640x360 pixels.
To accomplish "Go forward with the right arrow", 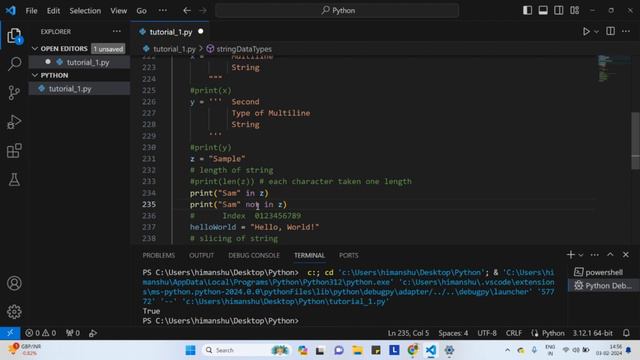I will [203, 10].
